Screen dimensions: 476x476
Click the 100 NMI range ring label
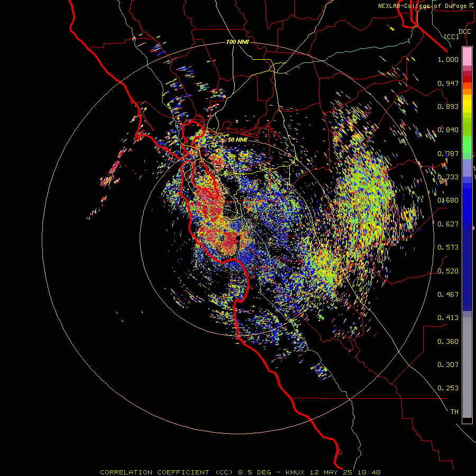pos(237,42)
